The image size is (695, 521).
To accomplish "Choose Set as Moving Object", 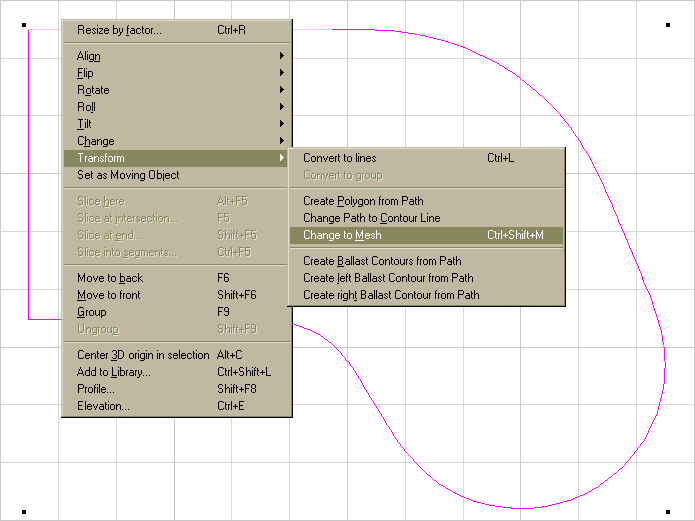I will tap(176, 175).
